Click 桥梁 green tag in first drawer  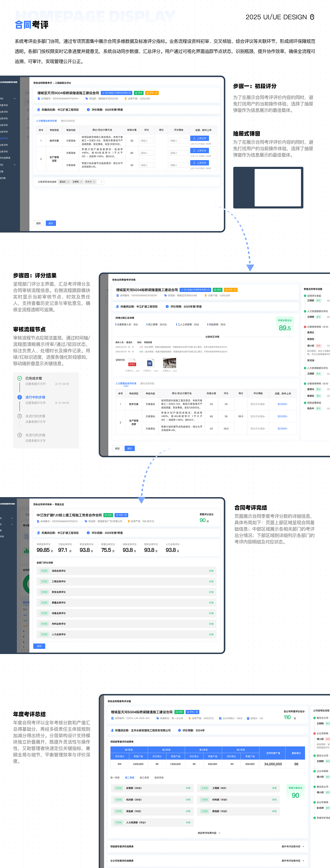(x=139, y=93)
